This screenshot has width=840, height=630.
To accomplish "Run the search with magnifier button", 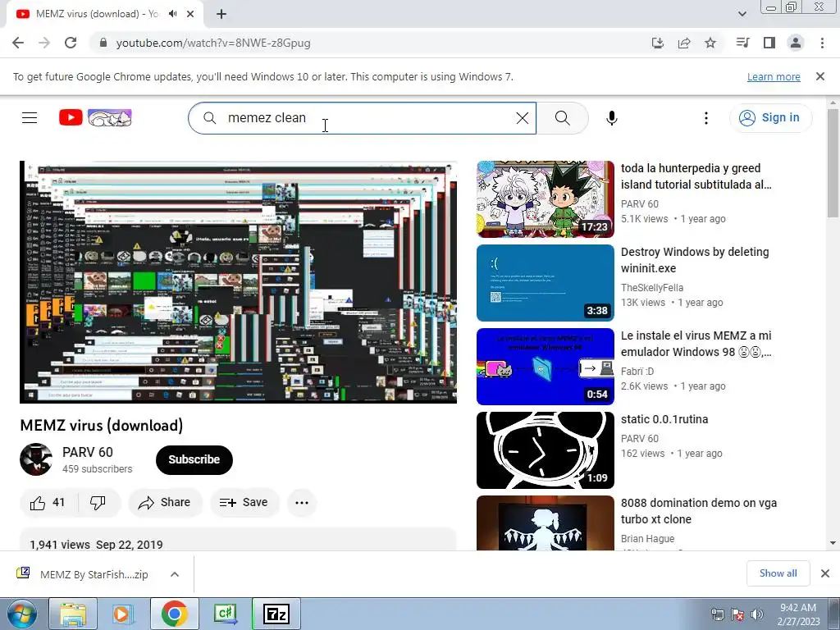I will pos(563,118).
